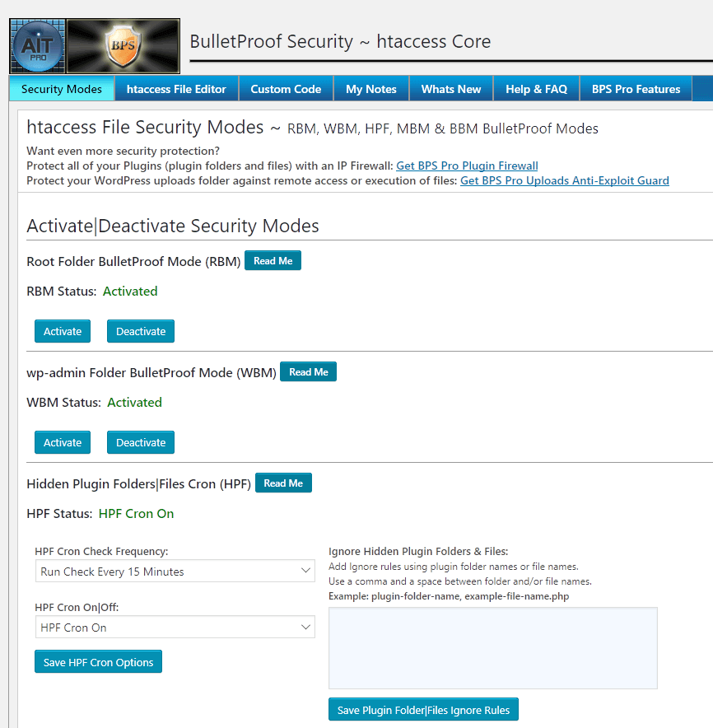
Task: Click 'Example: plugin-folder-name, example-file-name.php' text
Action: pos(449,596)
